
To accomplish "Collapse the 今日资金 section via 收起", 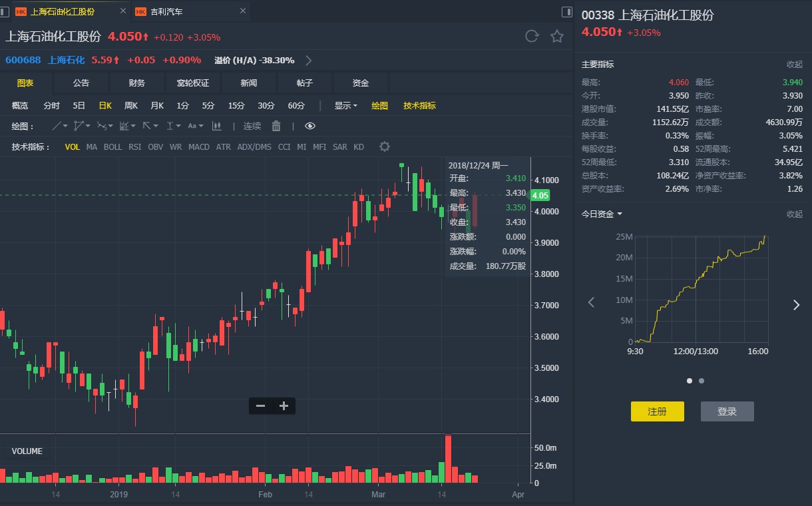I will point(795,214).
